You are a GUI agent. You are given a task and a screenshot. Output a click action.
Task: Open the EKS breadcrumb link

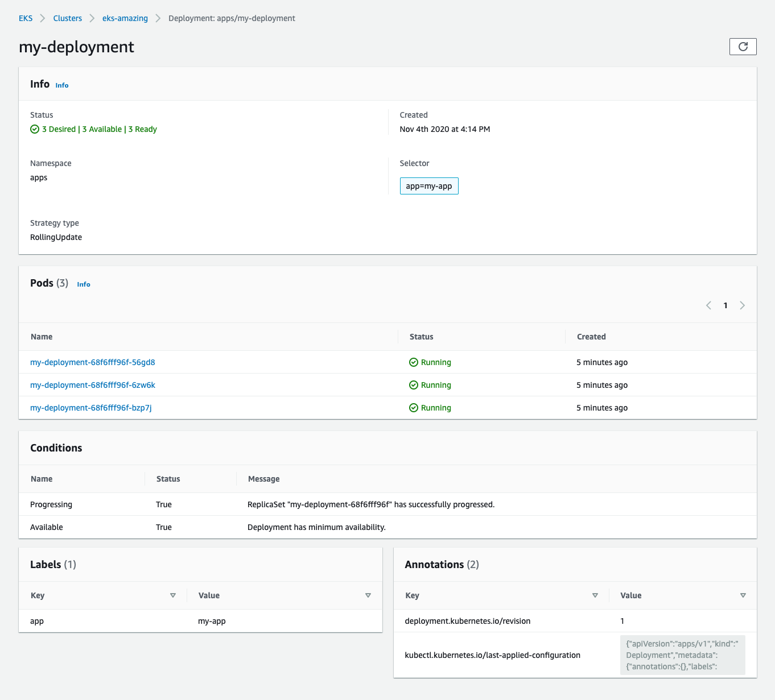click(x=26, y=18)
